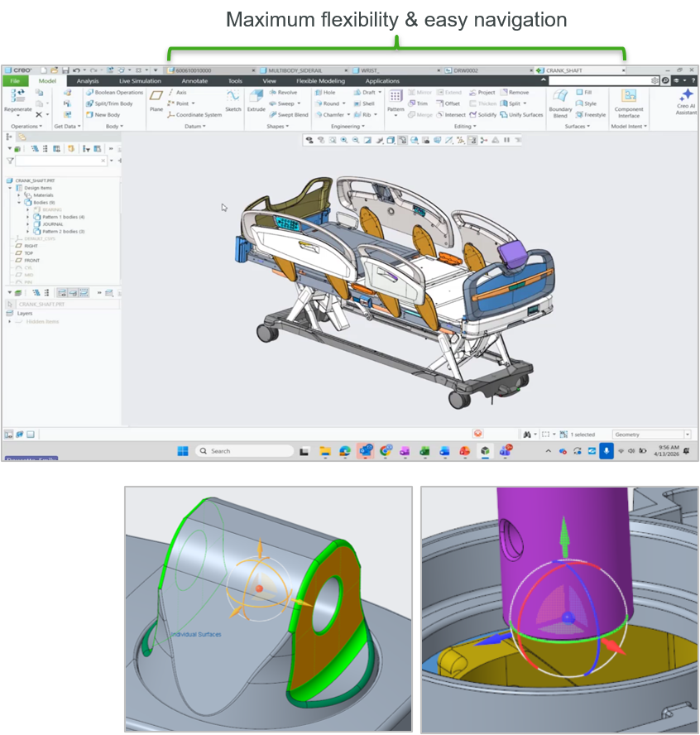The width and height of the screenshot is (700, 735).
Task: Expand the JOURNAL body node
Action: [27, 224]
